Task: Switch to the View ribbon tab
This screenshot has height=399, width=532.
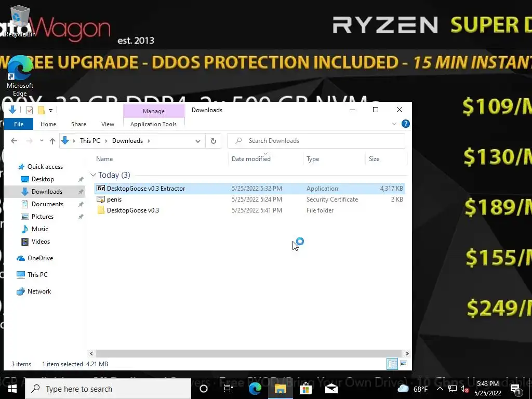Action: [x=108, y=124]
